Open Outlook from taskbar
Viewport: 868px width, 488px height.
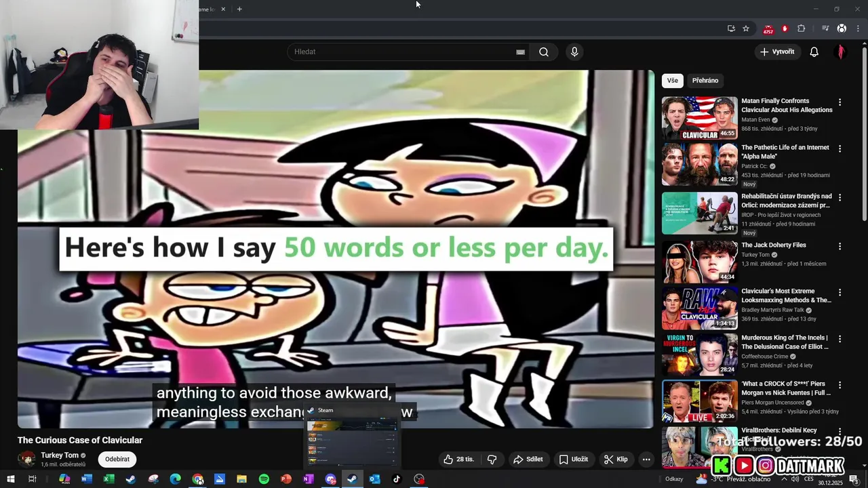(374, 479)
